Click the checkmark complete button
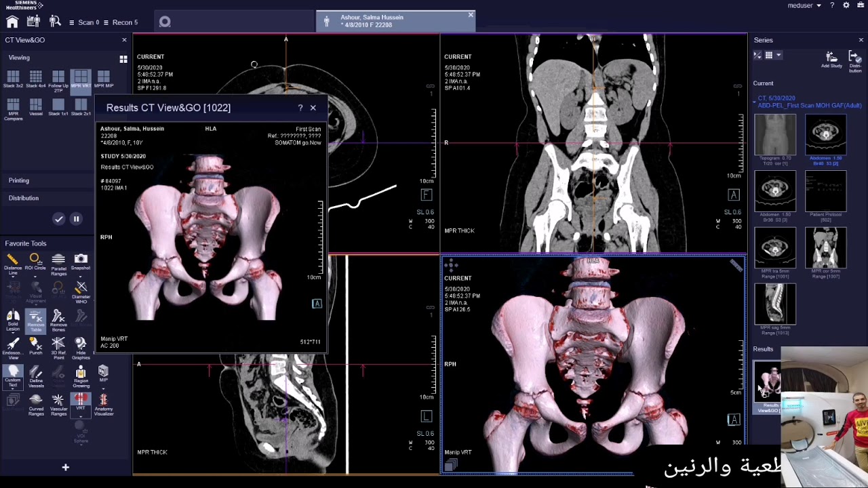868x488 pixels. (x=59, y=219)
